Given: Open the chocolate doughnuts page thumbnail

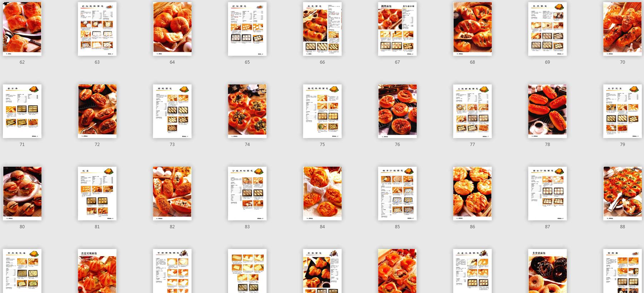Looking at the screenshot, I should tap(548, 271).
